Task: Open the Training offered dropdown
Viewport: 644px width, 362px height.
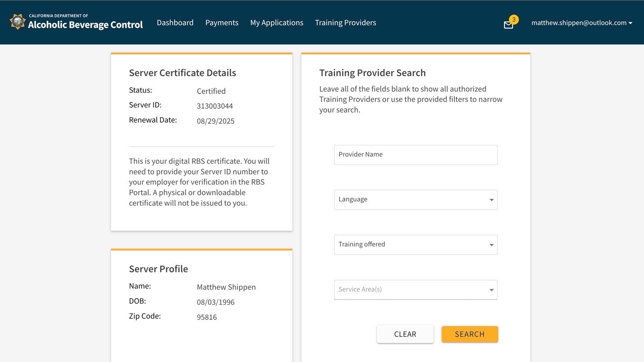Action: [x=415, y=245]
